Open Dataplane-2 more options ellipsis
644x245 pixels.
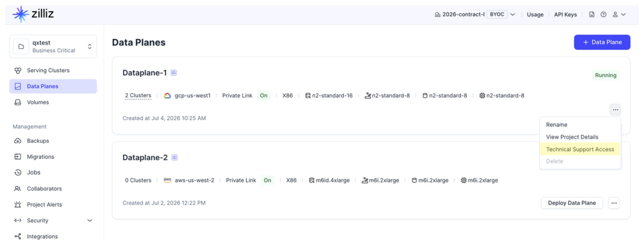614,203
